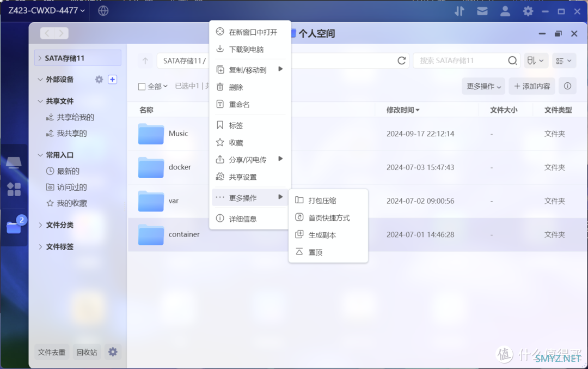Select 下载到电脑 menu entry
The height and width of the screenshot is (369, 588).
point(250,49)
